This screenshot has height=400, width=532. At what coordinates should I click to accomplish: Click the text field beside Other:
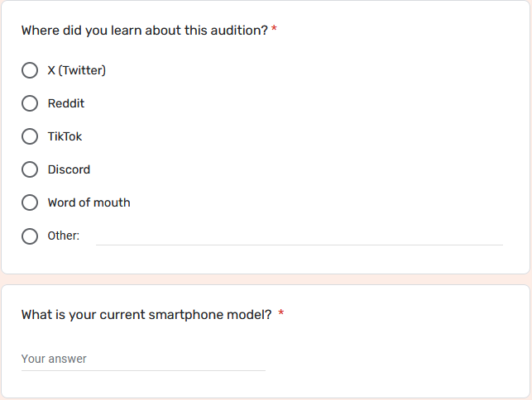[300, 236]
